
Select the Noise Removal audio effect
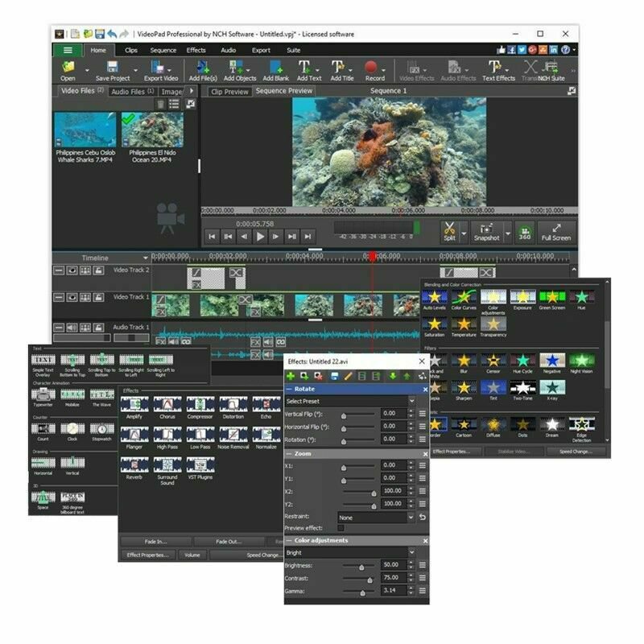pos(233,438)
